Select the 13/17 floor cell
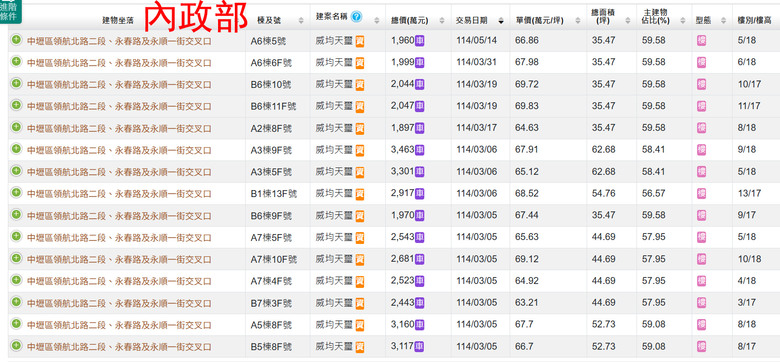Screen dimensions: 780x362 coord(749,193)
